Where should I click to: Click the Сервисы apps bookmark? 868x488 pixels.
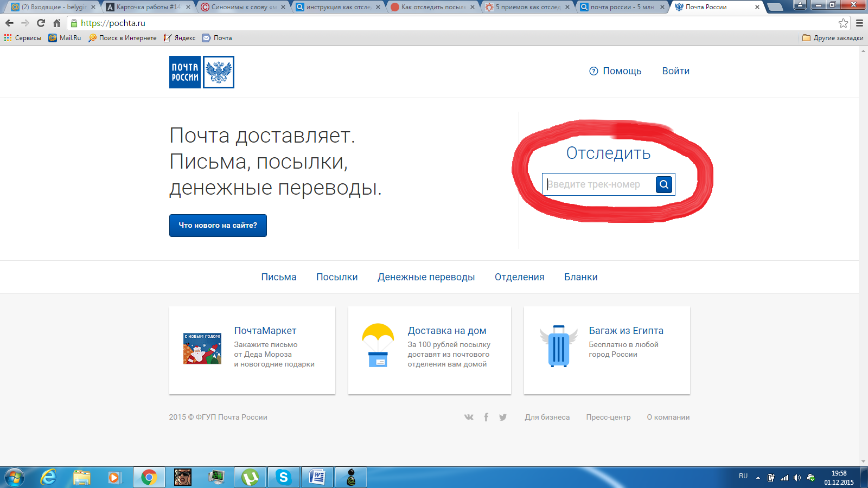click(x=23, y=38)
